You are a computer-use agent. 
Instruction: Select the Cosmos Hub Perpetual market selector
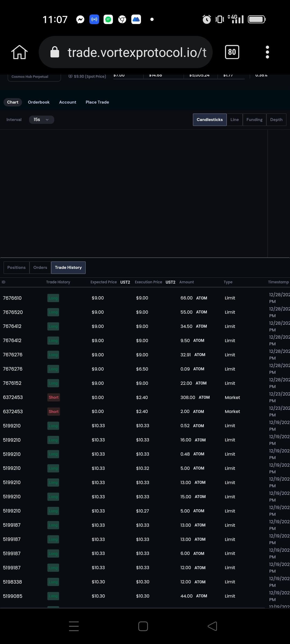(x=34, y=77)
